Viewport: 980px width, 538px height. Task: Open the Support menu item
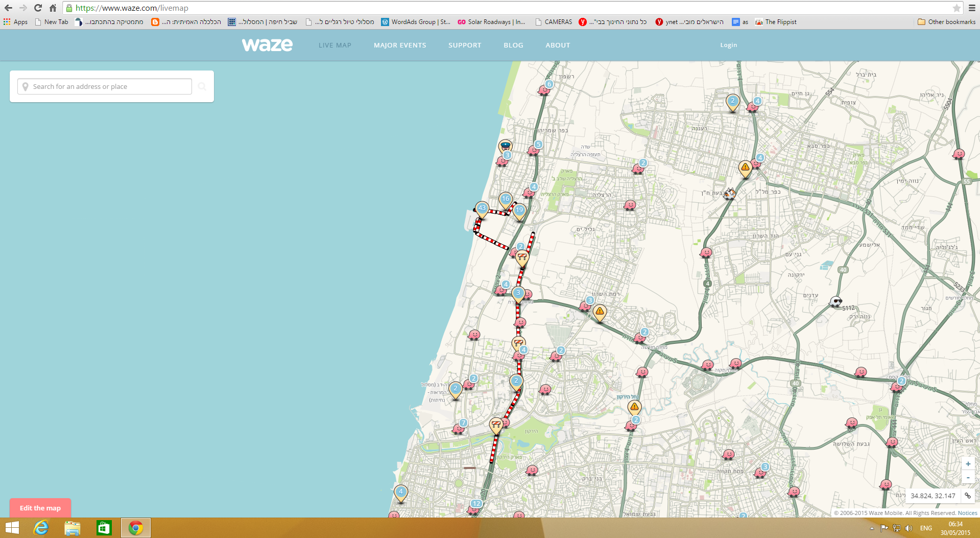pyautogui.click(x=465, y=45)
